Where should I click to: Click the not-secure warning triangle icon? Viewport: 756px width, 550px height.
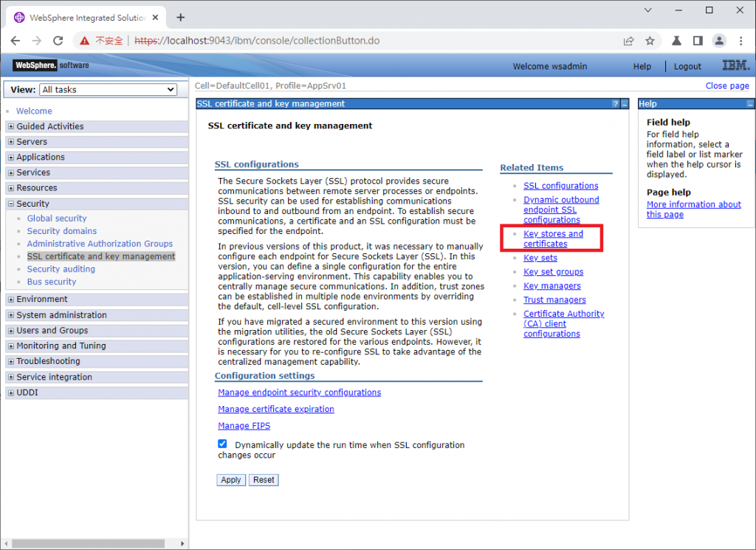84,41
